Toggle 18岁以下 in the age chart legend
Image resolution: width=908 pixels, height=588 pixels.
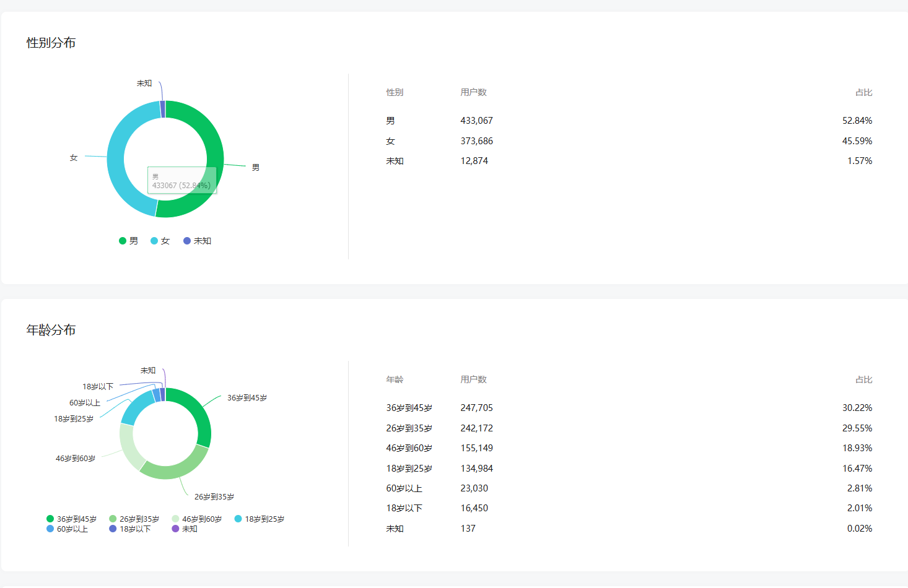[129, 529]
